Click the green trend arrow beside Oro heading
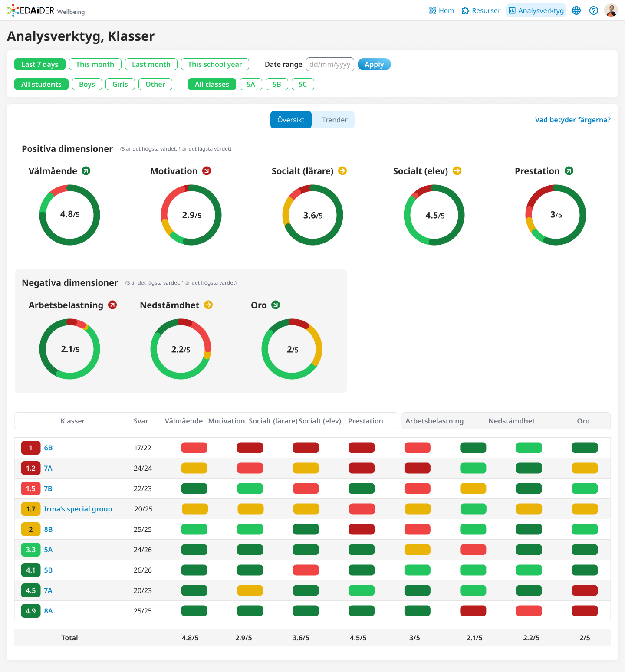The width and height of the screenshot is (625, 672). 276,305
